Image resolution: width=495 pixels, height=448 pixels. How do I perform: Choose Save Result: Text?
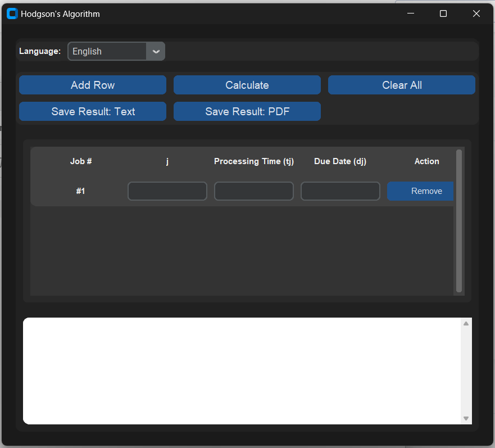[93, 111]
